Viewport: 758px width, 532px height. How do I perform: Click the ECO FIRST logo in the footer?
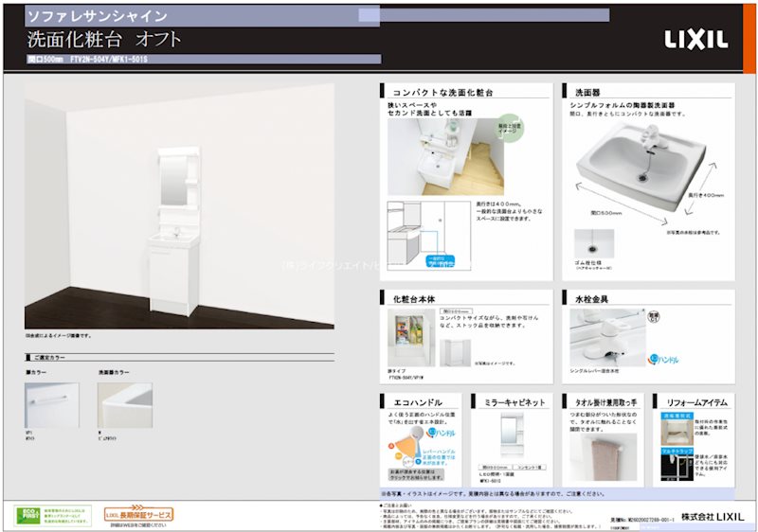28,515
